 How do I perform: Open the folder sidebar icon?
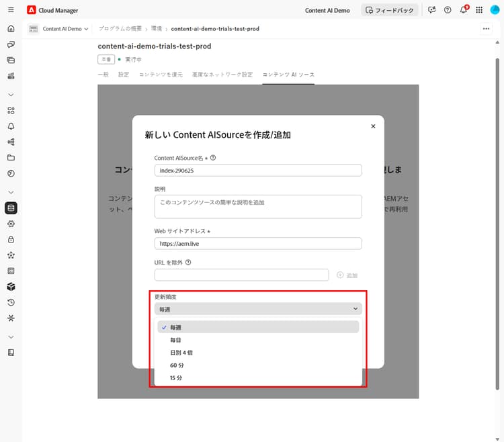[x=11, y=158]
